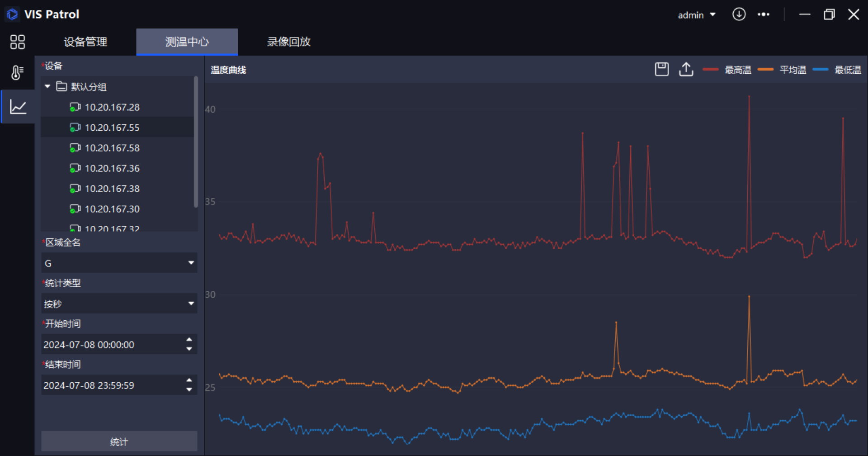Viewport: 868px width, 456px height.
Task: Select the thermometer sidebar icon
Action: click(17, 72)
